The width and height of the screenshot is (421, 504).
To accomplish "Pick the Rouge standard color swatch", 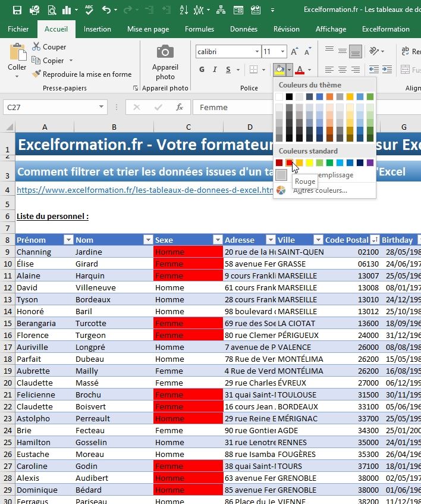I will pyautogui.click(x=289, y=162).
